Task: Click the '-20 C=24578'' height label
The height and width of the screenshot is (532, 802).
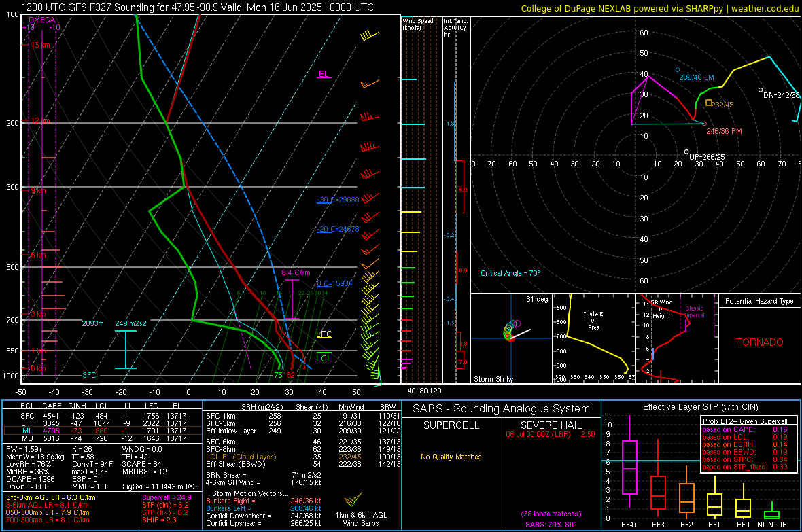Action: [338, 229]
